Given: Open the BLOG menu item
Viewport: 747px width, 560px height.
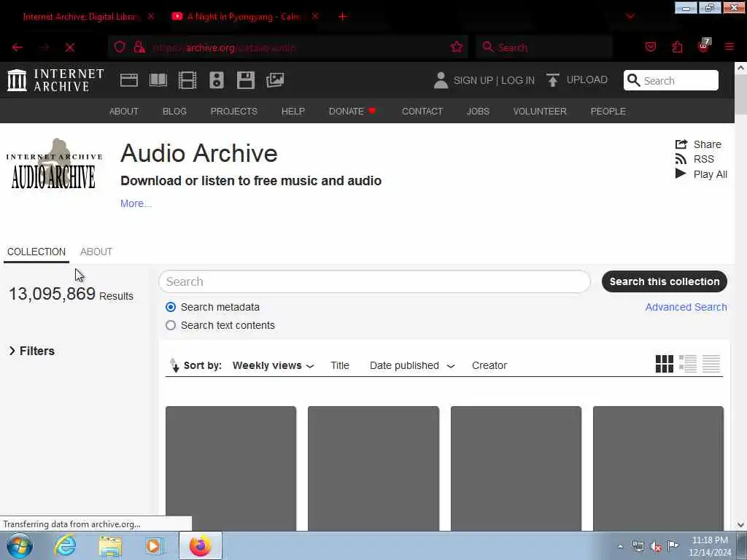Looking at the screenshot, I should (174, 111).
